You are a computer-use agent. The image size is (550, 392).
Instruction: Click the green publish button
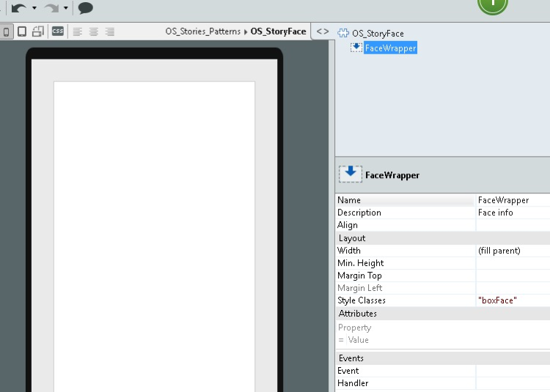[493, 4]
